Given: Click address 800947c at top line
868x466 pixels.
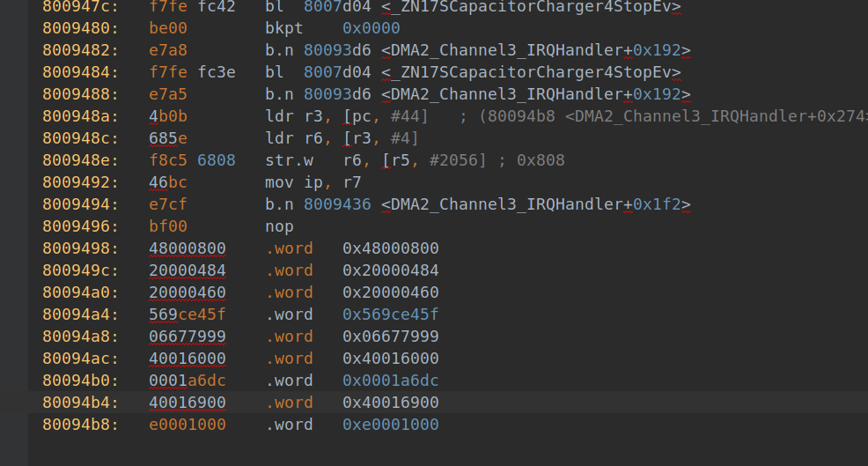Looking at the screenshot, I should point(76,6).
